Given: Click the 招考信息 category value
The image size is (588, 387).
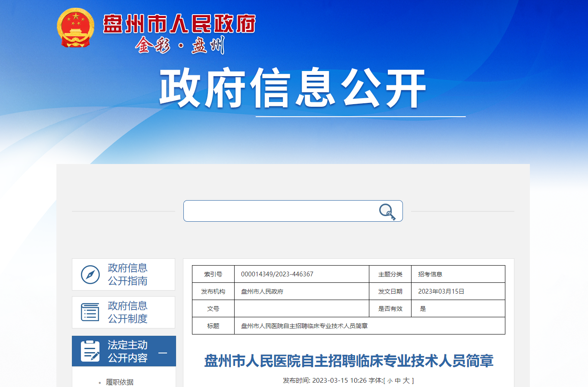Looking at the screenshot, I should pyautogui.click(x=430, y=274).
